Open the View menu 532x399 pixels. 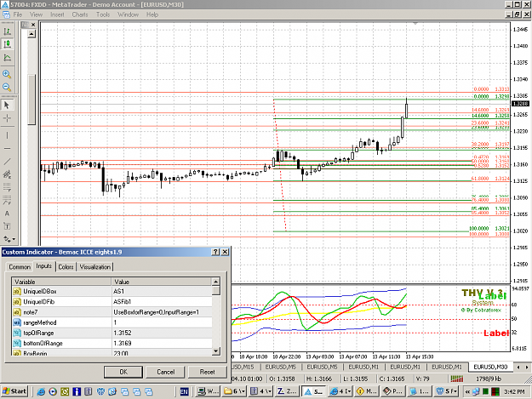coord(36,14)
